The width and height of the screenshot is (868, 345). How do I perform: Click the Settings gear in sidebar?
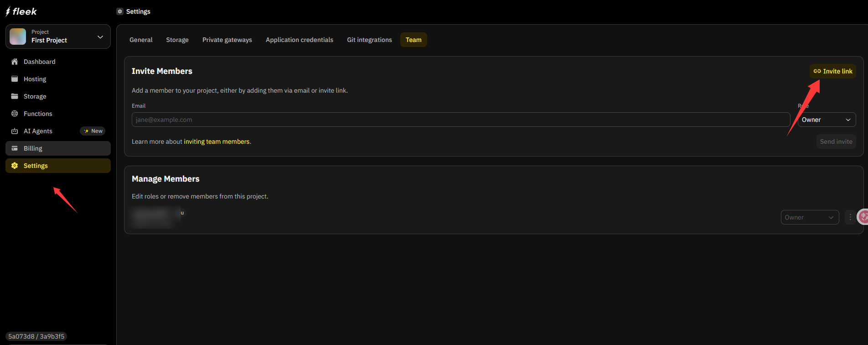(x=15, y=166)
